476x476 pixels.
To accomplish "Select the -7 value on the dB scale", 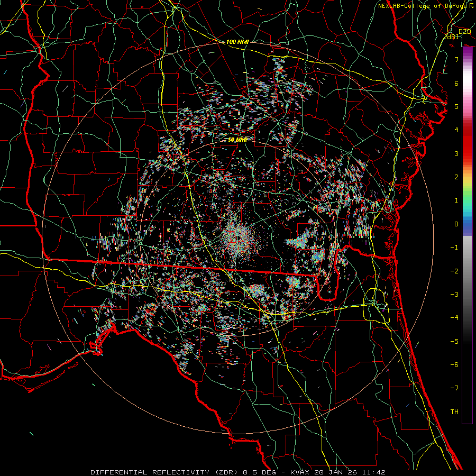I will coord(454,388).
